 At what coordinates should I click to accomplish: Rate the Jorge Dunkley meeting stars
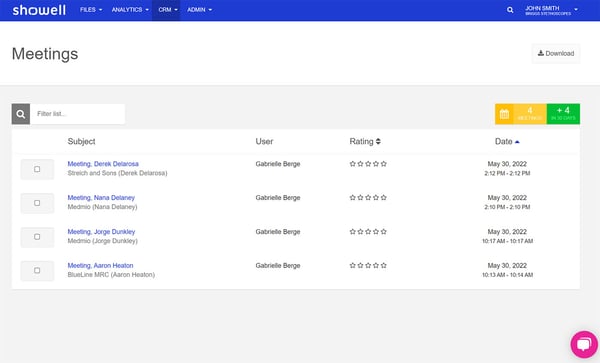(368, 232)
